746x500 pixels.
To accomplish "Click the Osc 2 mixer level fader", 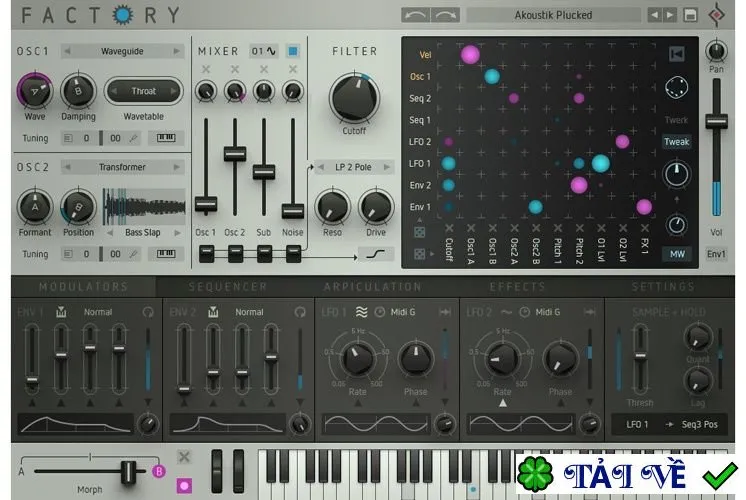I will (235, 154).
